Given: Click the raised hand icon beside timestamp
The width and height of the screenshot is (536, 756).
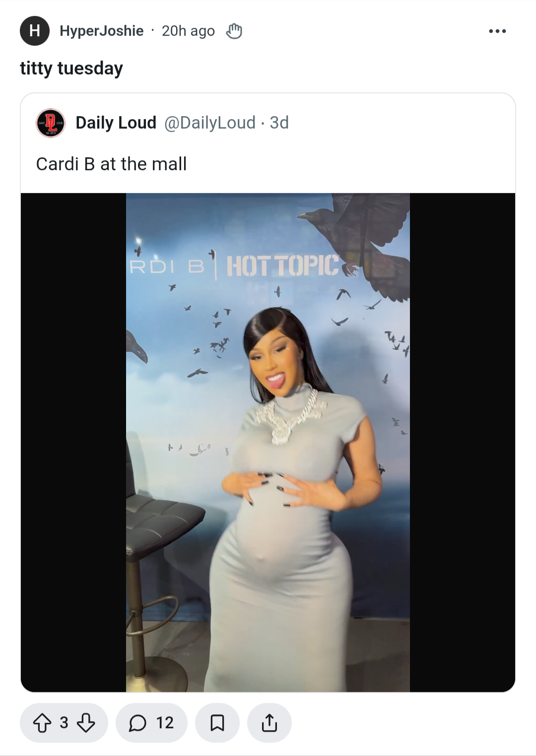Looking at the screenshot, I should 234,31.
